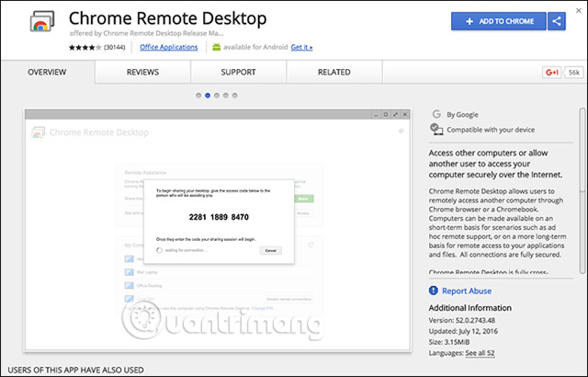Open the Related tab

tap(334, 72)
